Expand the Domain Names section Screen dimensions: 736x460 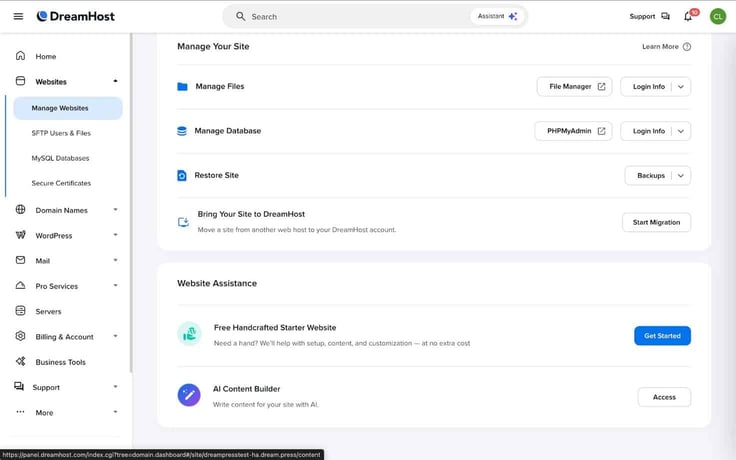point(115,210)
